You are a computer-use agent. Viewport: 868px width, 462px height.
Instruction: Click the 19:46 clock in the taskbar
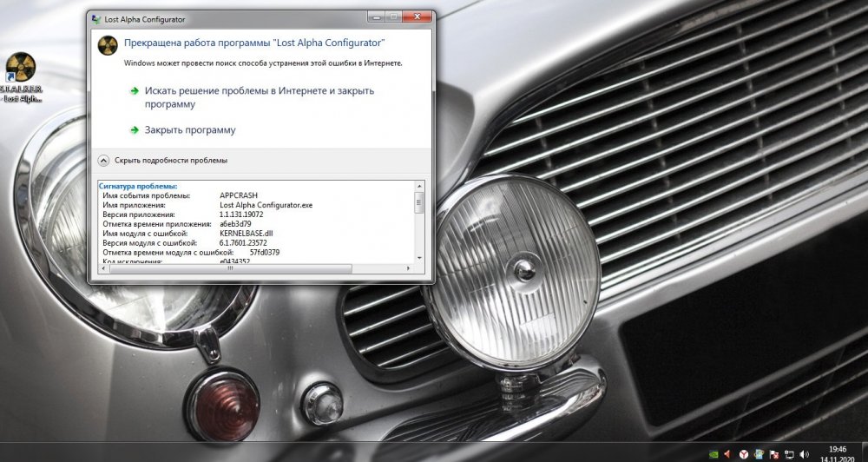pos(837,449)
